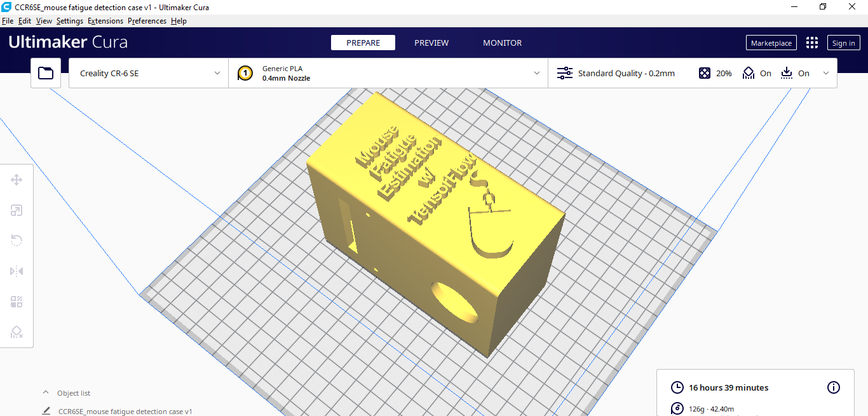Open the Extensions menu
Image resolution: width=868 pixels, height=416 pixels.
pos(105,20)
